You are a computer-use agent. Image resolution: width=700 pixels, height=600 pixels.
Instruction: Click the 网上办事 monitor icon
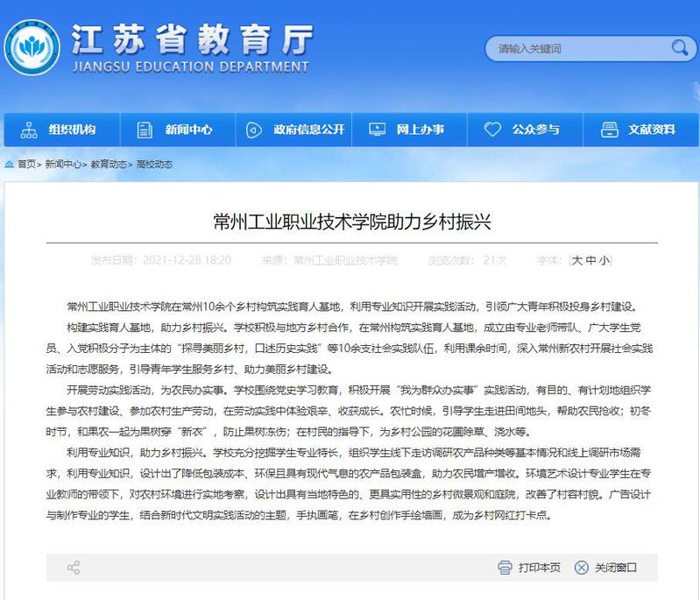point(377,130)
